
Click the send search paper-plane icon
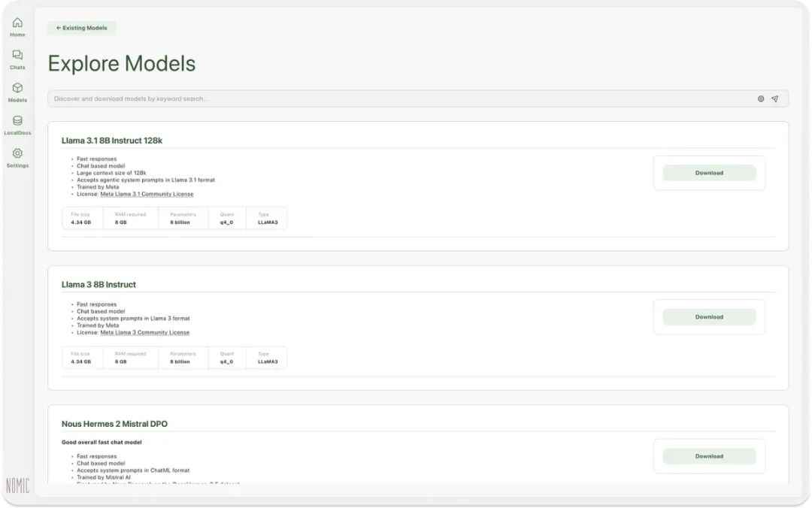coord(774,99)
